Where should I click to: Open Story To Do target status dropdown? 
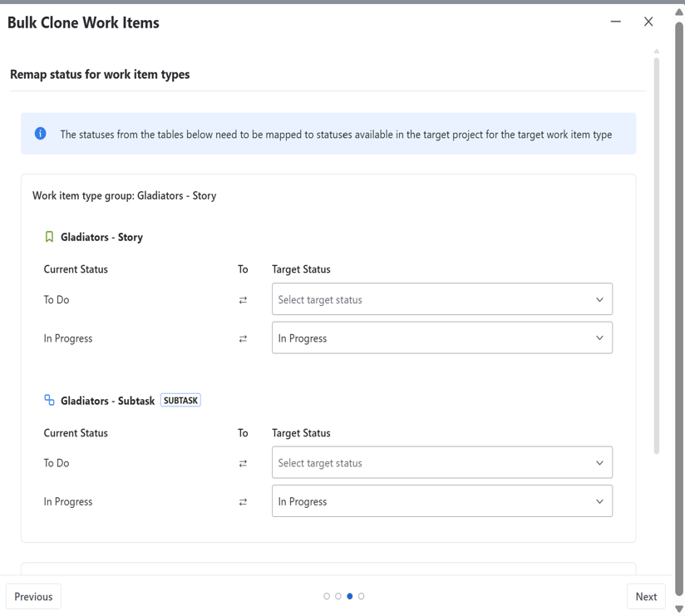click(x=441, y=300)
